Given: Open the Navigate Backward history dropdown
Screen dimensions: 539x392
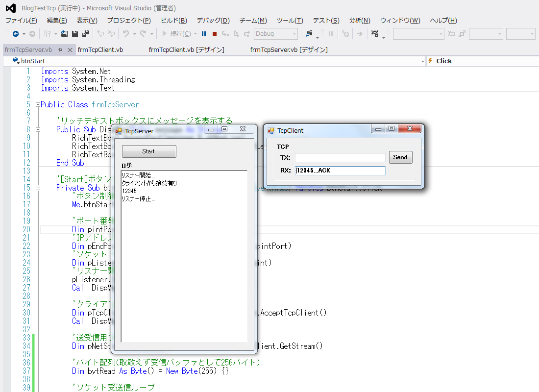Looking at the screenshot, I should click(24, 34).
